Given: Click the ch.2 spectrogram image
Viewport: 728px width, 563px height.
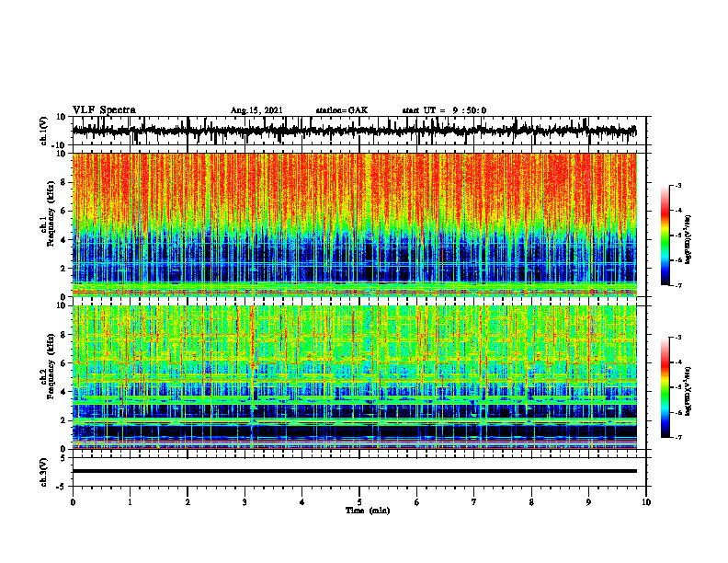Looking at the screenshot, I should point(354,377).
